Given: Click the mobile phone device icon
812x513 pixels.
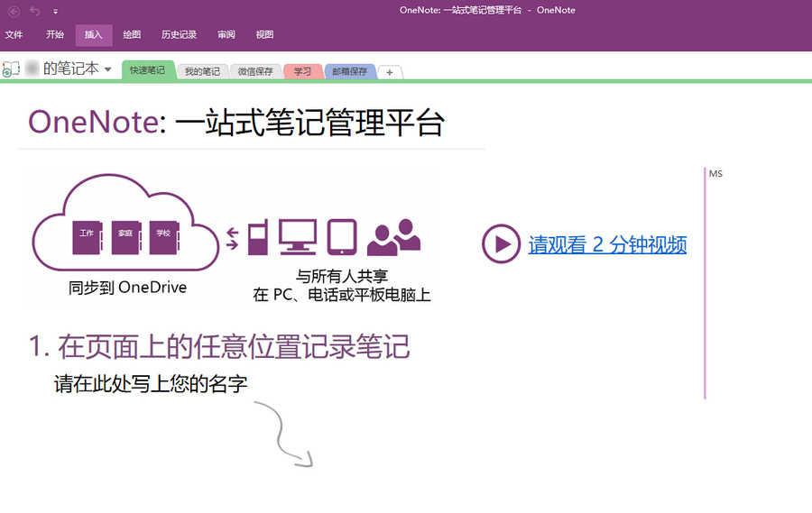Looking at the screenshot, I should pyautogui.click(x=258, y=237).
